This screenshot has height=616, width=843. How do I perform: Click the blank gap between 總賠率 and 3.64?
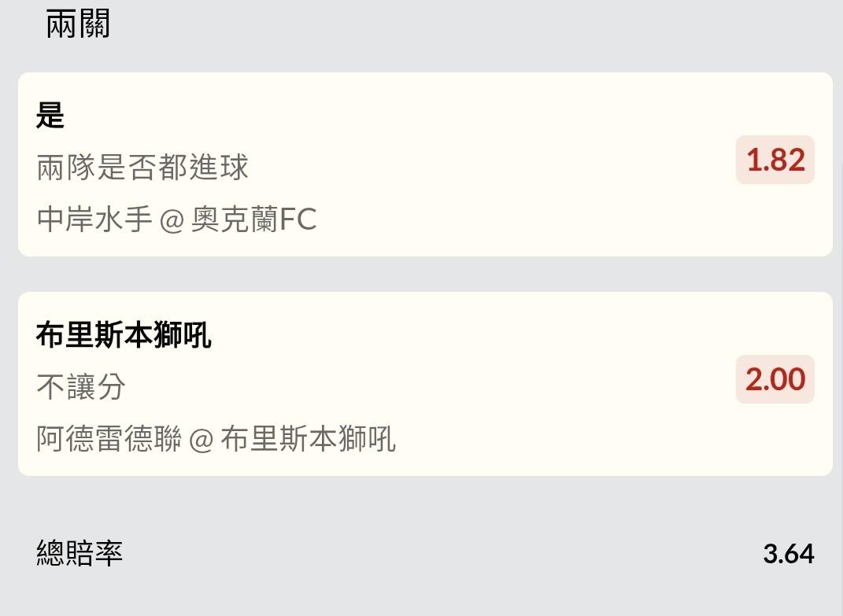(x=441, y=554)
